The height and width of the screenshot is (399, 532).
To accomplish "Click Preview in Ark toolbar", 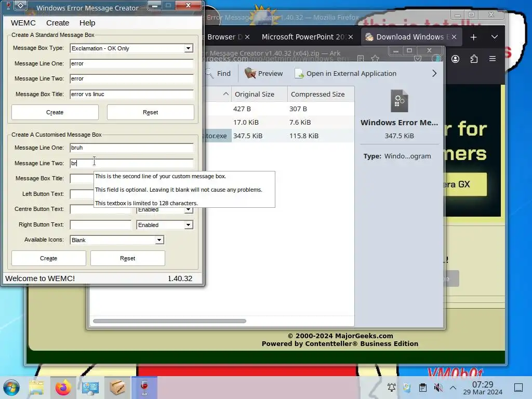I will coord(263,73).
